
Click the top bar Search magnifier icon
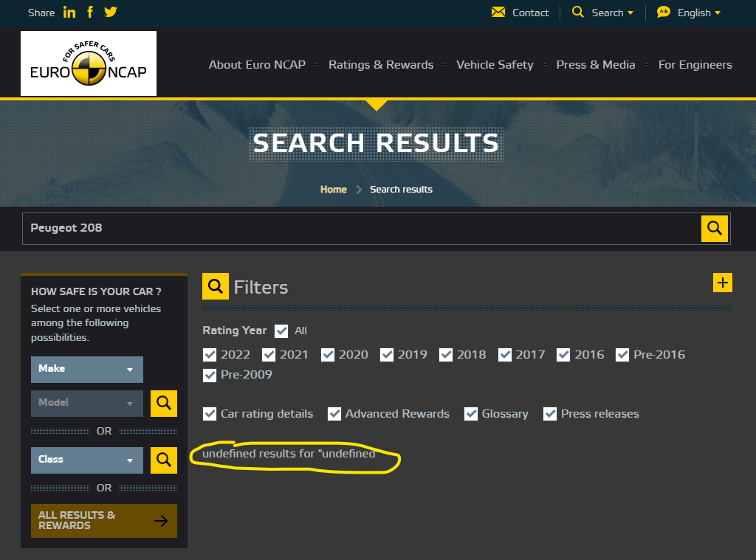(x=577, y=12)
